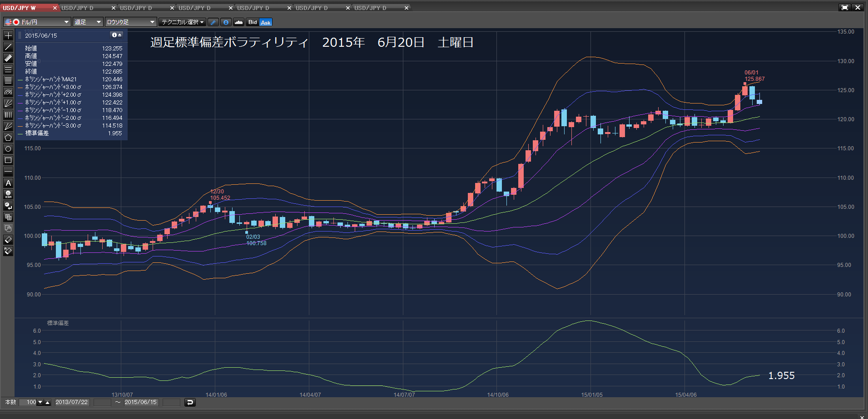This screenshot has height=419, width=868.
Task: Choose the ruler measurement tool
Action: tap(8, 58)
